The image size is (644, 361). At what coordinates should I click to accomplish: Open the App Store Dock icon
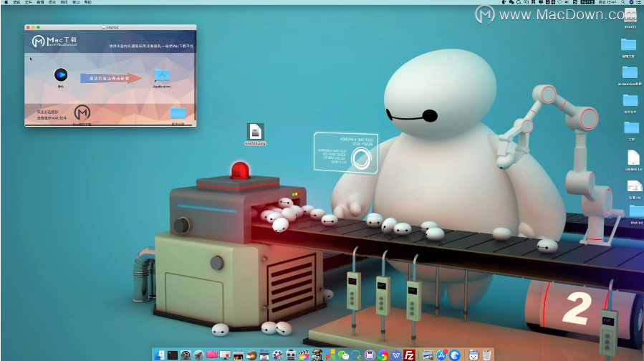[441, 355]
